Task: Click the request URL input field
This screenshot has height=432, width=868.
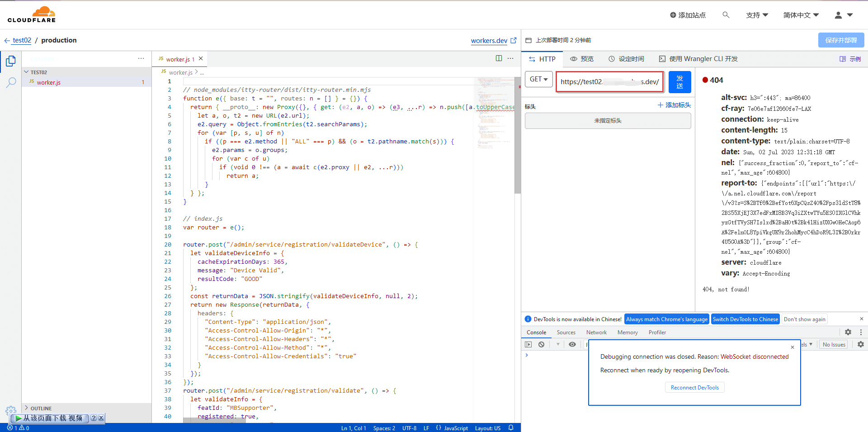Action: point(609,82)
